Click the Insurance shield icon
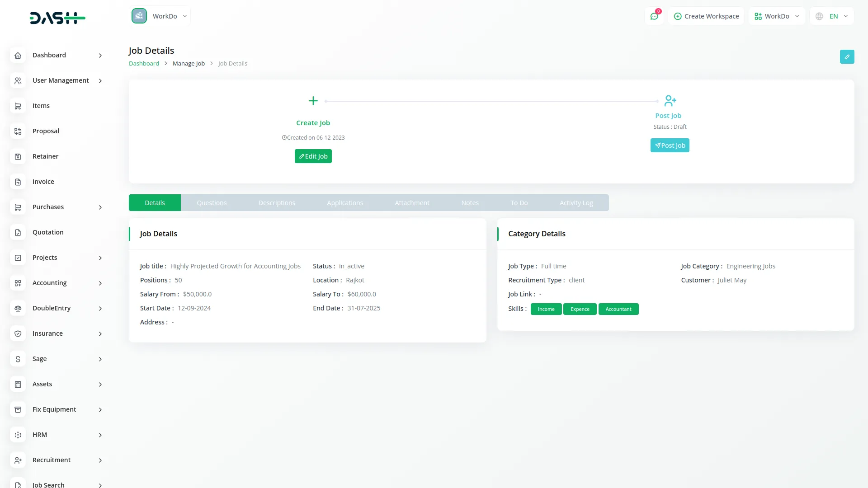 18,333
